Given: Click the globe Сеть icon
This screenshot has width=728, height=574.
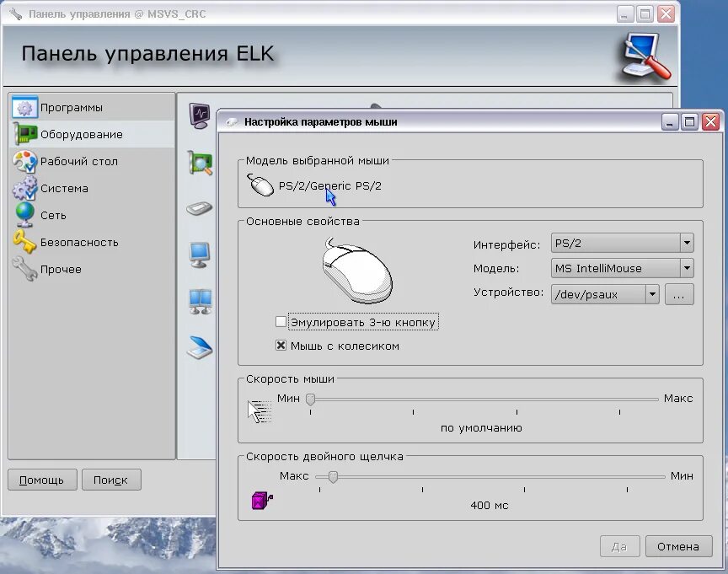Looking at the screenshot, I should tap(24, 215).
